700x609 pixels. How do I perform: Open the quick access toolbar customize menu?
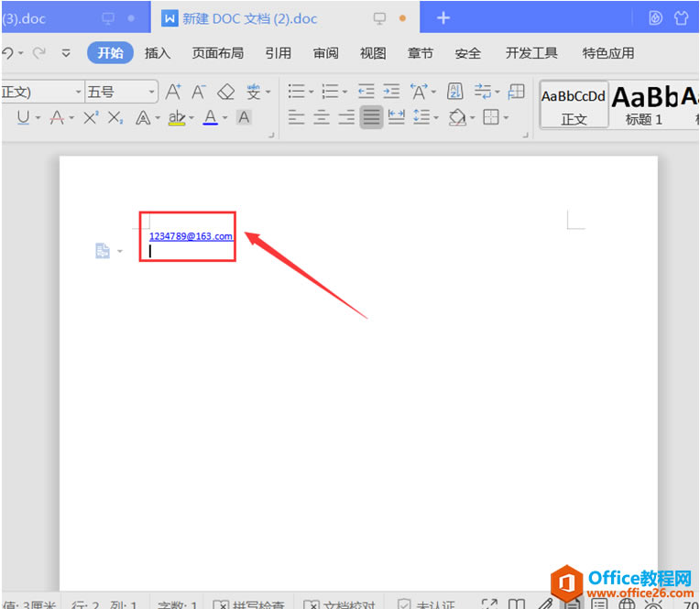66,53
